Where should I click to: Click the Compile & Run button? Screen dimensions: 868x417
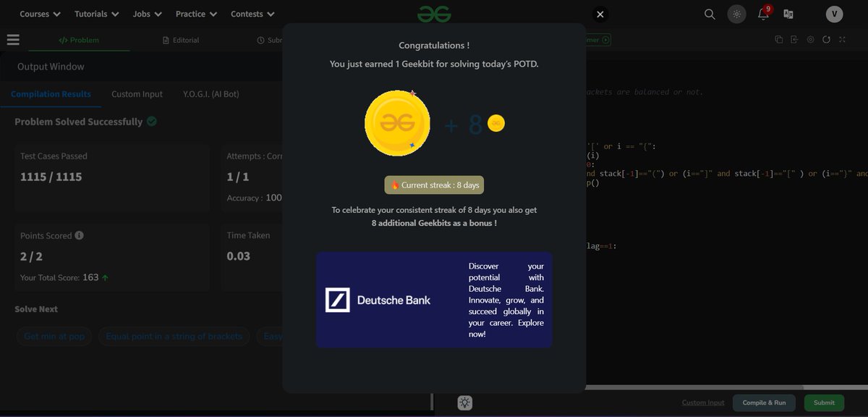click(x=764, y=403)
